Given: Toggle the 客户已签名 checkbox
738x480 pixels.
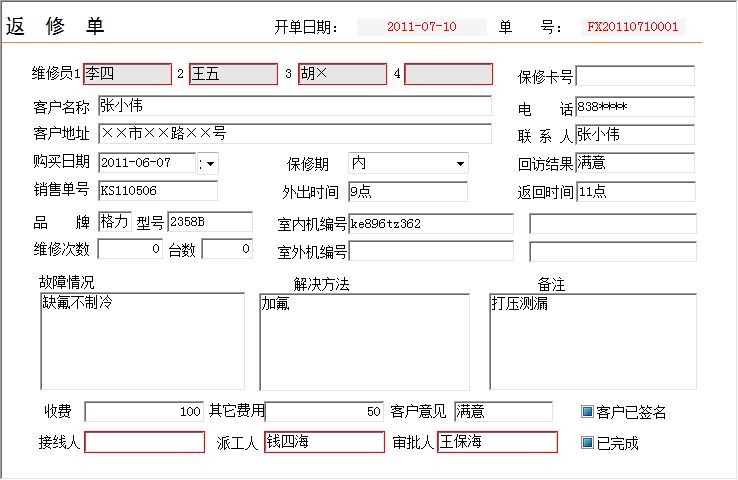Looking at the screenshot, I should [x=587, y=411].
